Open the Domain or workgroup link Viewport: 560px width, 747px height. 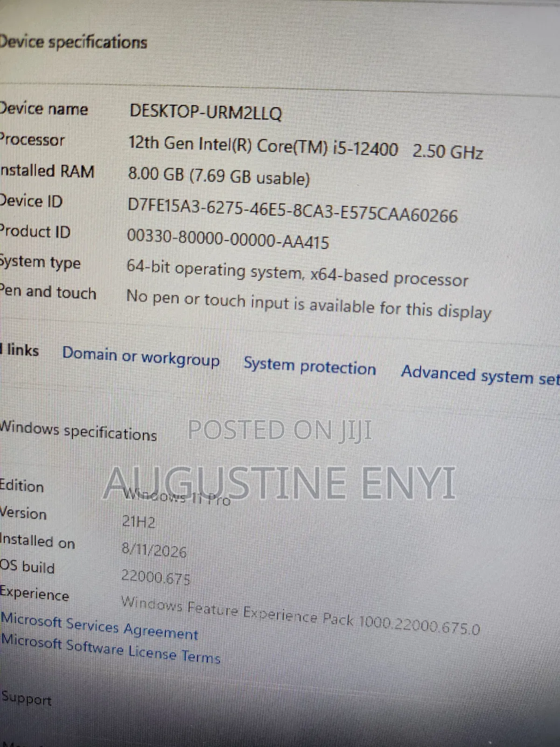pyautogui.click(x=141, y=357)
